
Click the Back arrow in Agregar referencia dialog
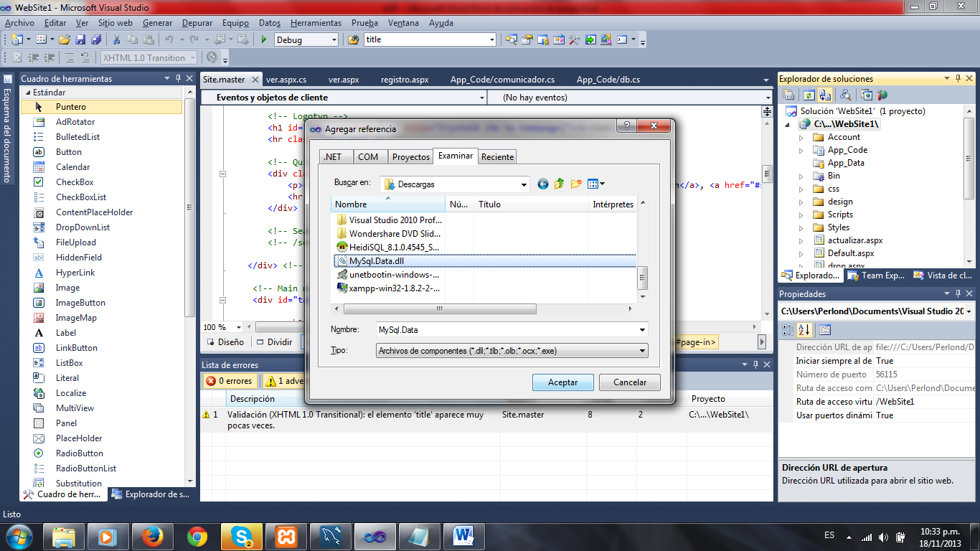pos(543,184)
